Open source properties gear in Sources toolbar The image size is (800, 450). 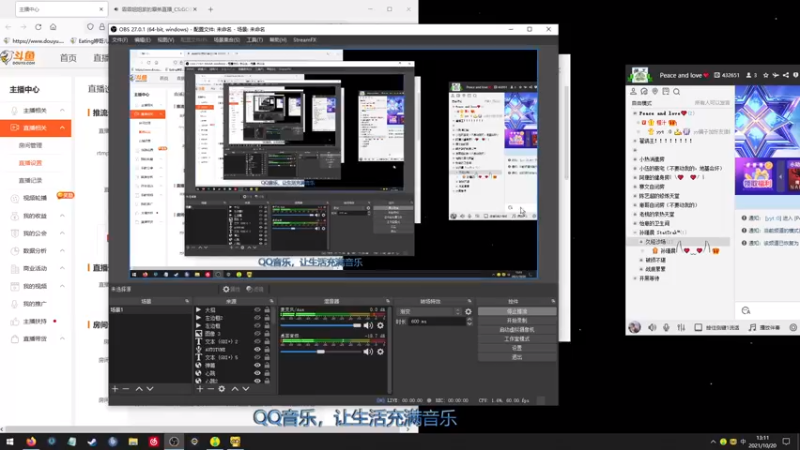point(221,389)
